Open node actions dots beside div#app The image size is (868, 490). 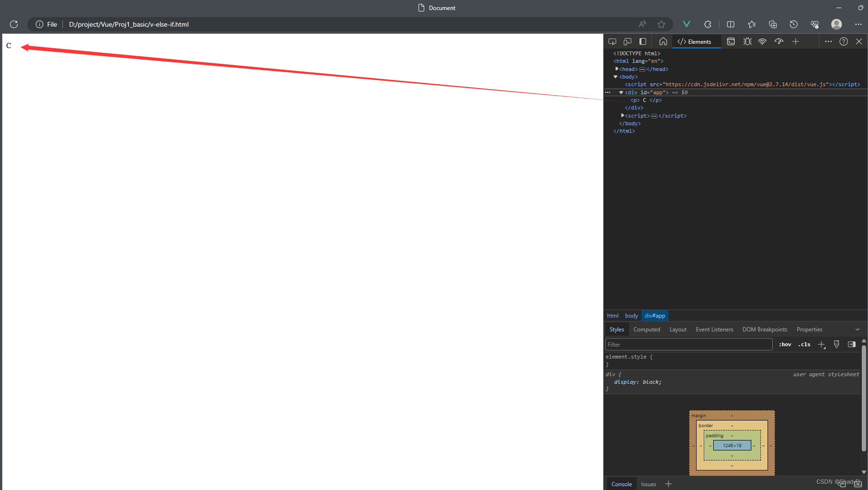coord(608,92)
